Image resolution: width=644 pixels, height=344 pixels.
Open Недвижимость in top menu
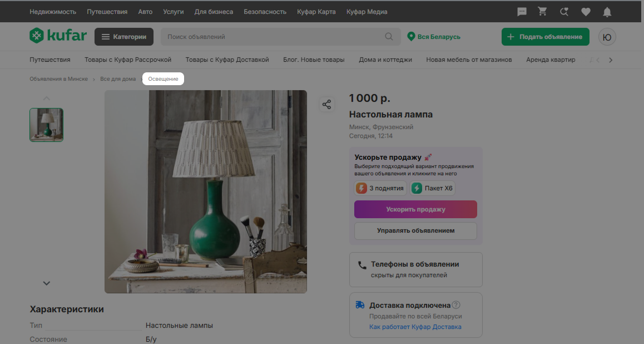point(53,12)
